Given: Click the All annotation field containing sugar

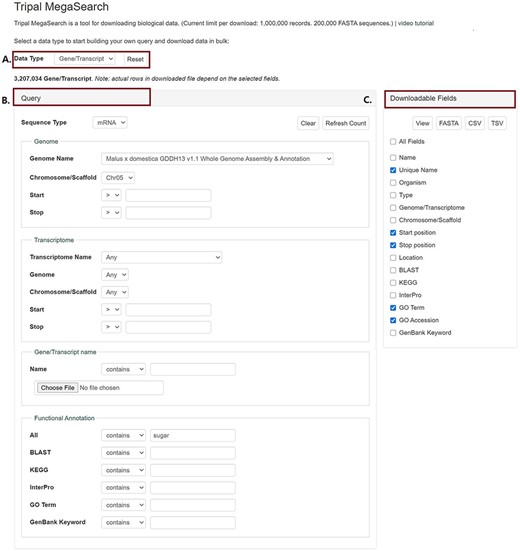Looking at the screenshot, I should 193,435.
